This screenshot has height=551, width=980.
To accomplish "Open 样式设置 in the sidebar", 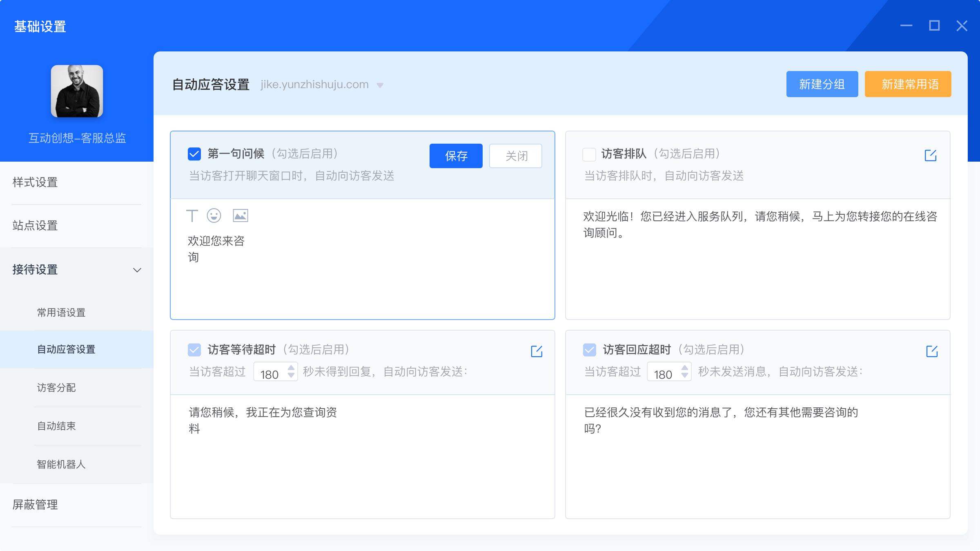I will pyautogui.click(x=77, y=182).
